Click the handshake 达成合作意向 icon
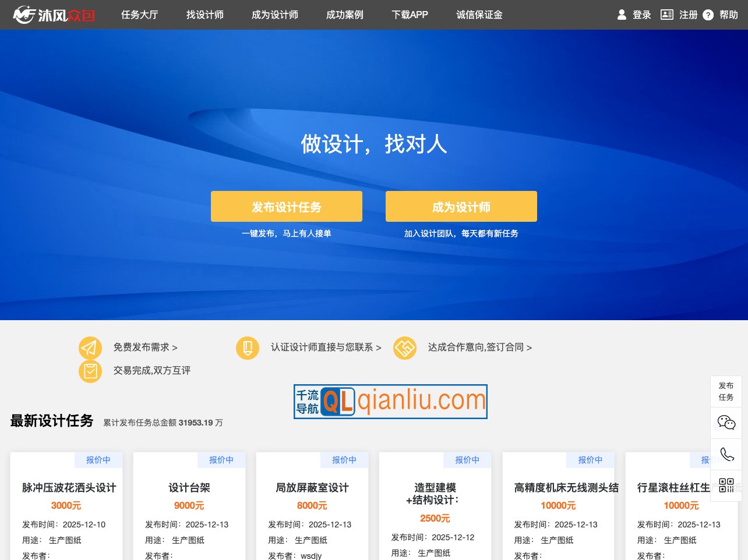Screen dimensions: 748x560 pyautogui.click(x=405, y=348)
